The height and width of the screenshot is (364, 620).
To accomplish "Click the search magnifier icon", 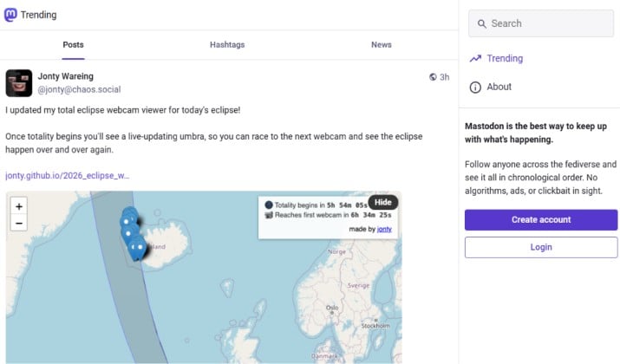I will coord(481,23).
